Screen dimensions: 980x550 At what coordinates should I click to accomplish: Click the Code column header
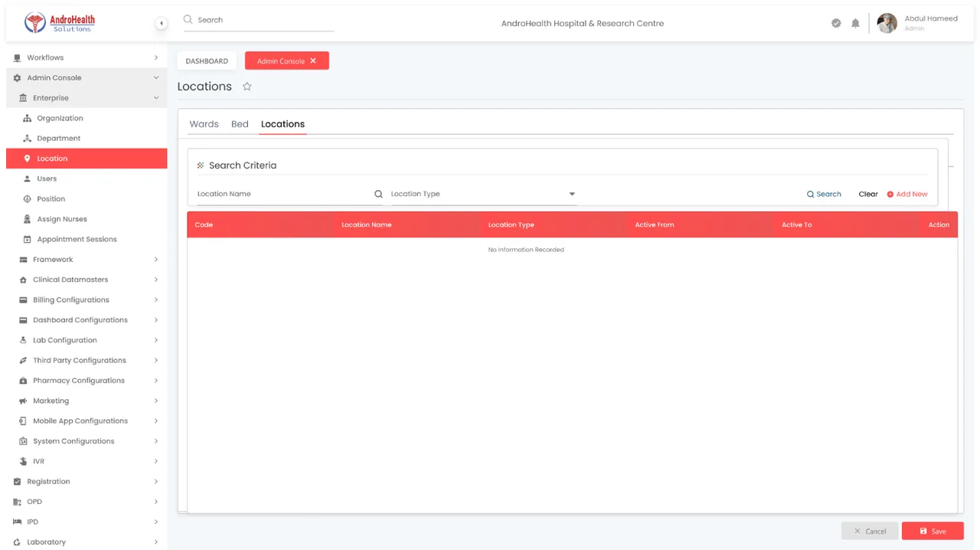pos(204,224)
